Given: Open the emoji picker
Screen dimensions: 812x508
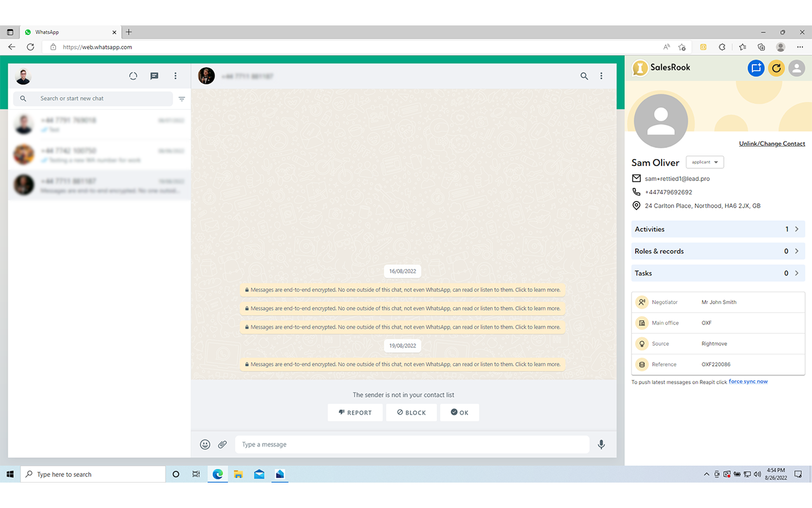Looking at the screenshot, I should 205,444.
